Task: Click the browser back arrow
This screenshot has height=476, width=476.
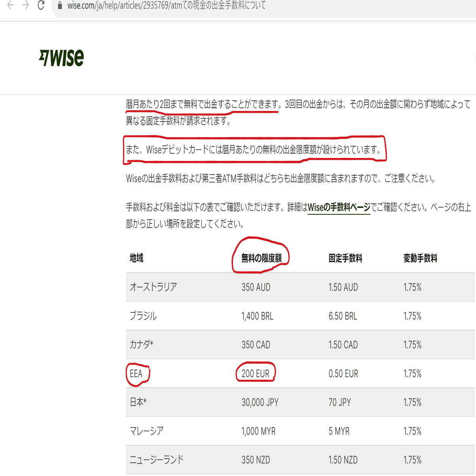Action: [x=11, y=5]
